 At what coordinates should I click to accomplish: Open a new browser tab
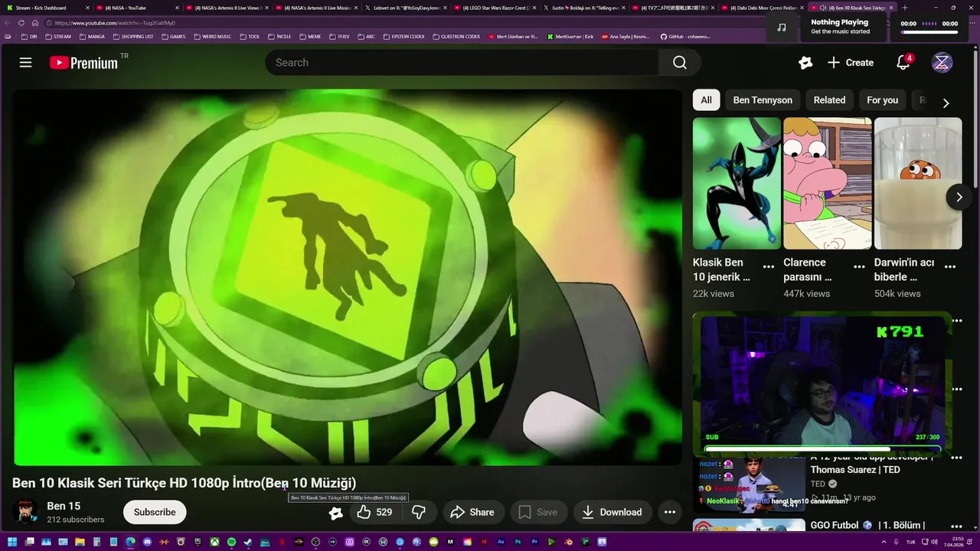pos(905,8)
